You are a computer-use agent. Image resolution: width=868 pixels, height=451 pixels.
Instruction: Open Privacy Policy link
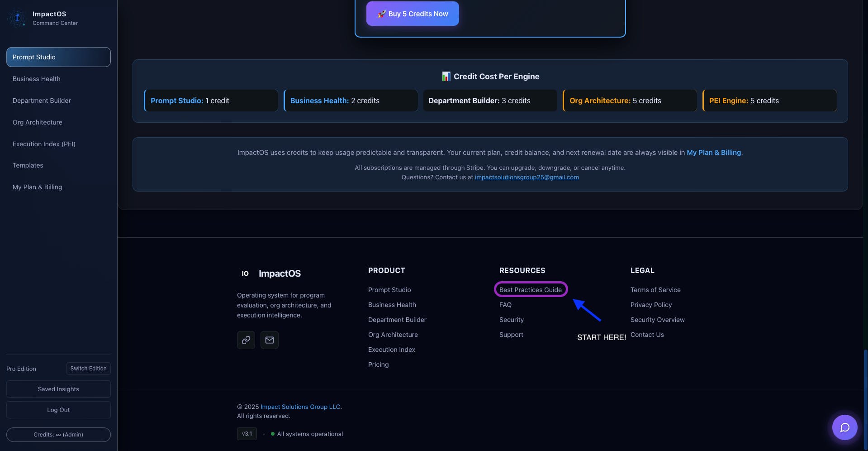click(651, 305)
